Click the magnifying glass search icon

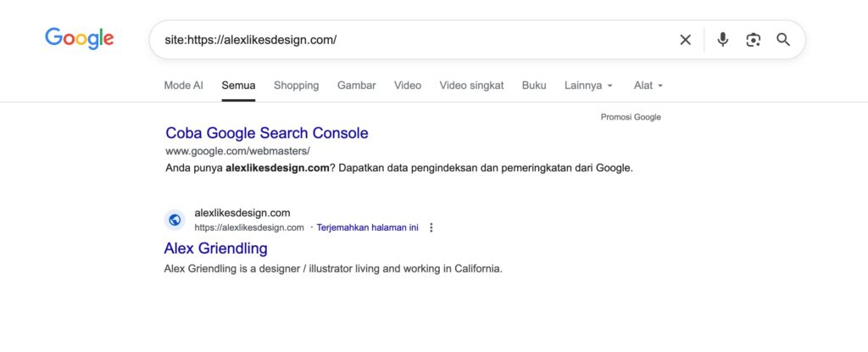(x=782, y=40)
